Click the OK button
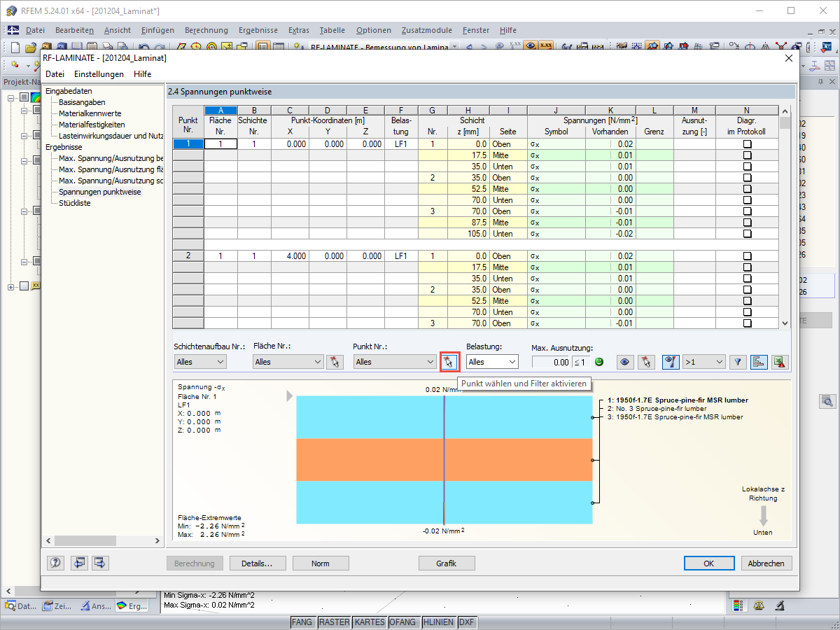Viewport: 840px width, 630px height. click(x=709, y=563)
